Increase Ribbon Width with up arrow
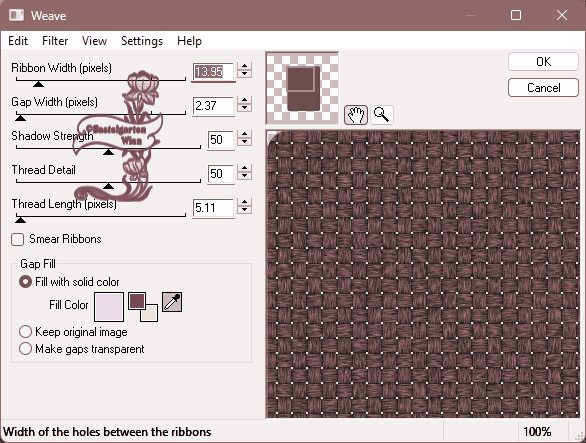The height and width of the screenshot is (443, 586). 244,66
